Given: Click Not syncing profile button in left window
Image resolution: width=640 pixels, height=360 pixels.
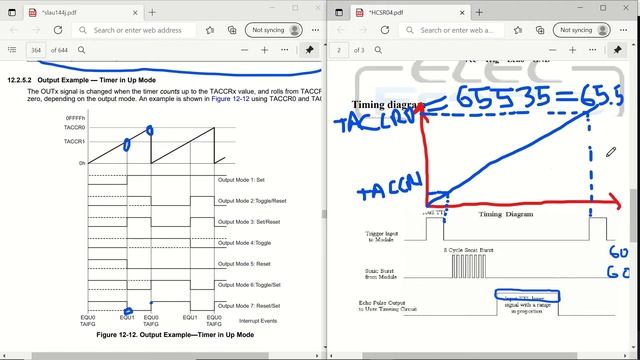Looking at the screenshot, I should click(273, 30).
